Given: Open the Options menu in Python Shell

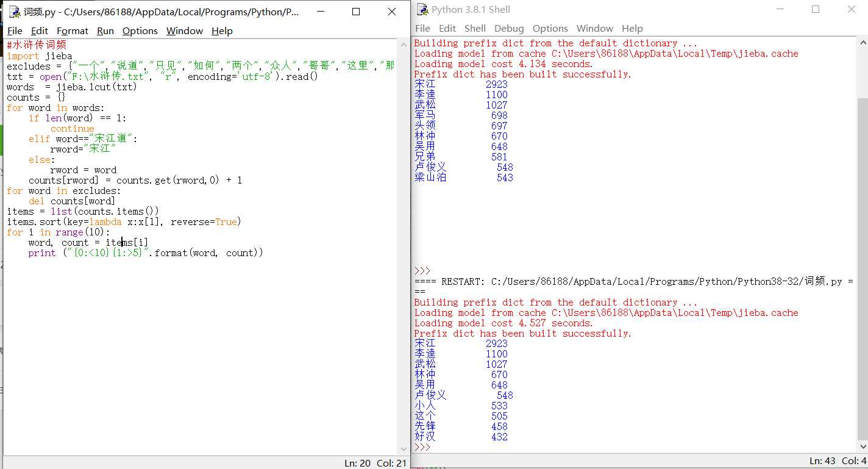Looking at the screenshot, I should coord(550,28).
